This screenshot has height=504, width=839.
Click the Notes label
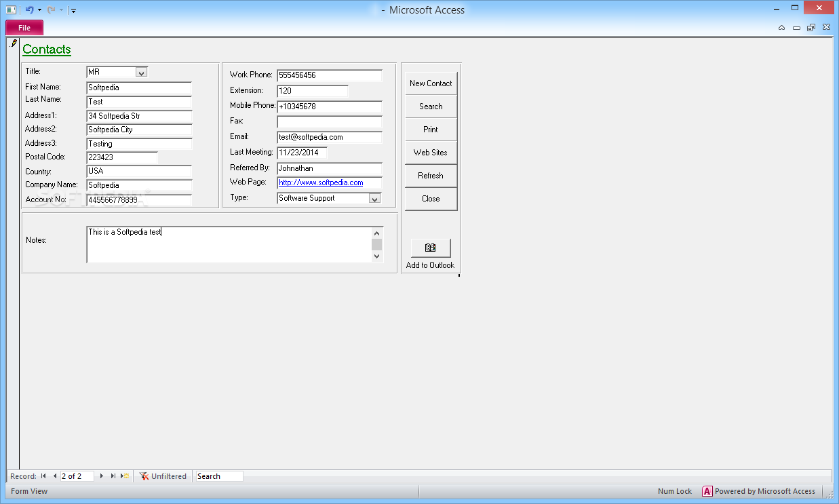coord(36,240)
